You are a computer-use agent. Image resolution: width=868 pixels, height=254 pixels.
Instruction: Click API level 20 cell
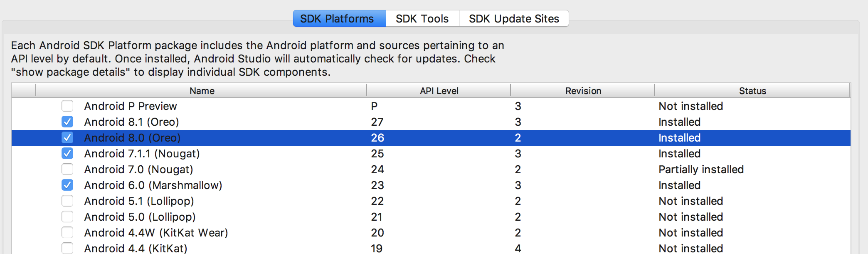pyautogui.click(x=377, y=233)
